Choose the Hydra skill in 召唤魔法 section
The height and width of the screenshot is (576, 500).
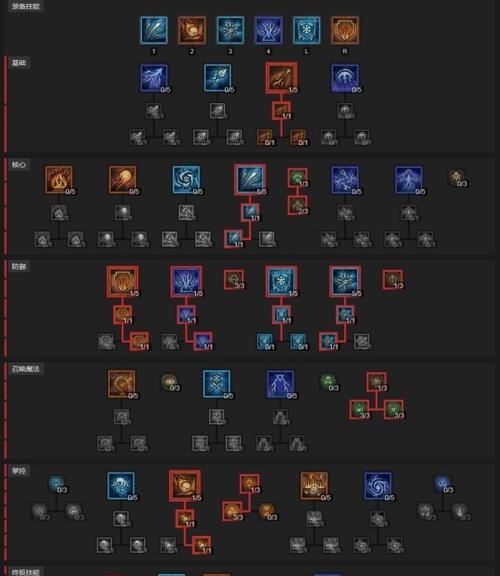122,384
